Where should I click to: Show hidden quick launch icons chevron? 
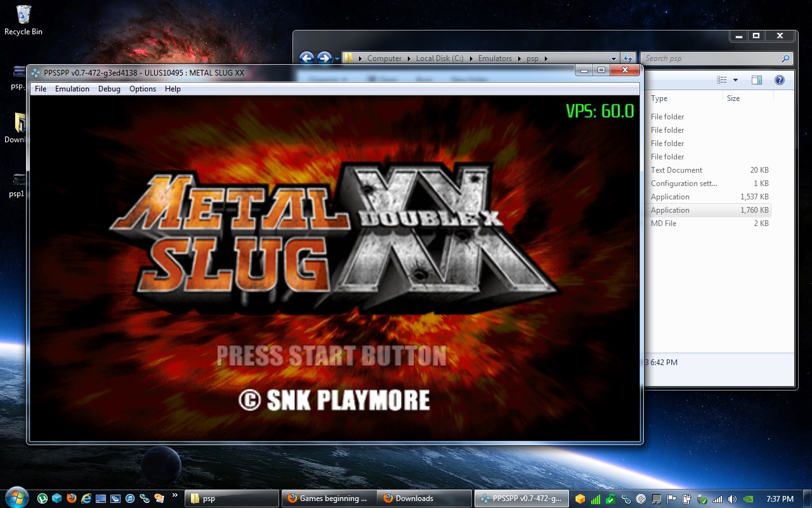point(174,496)
